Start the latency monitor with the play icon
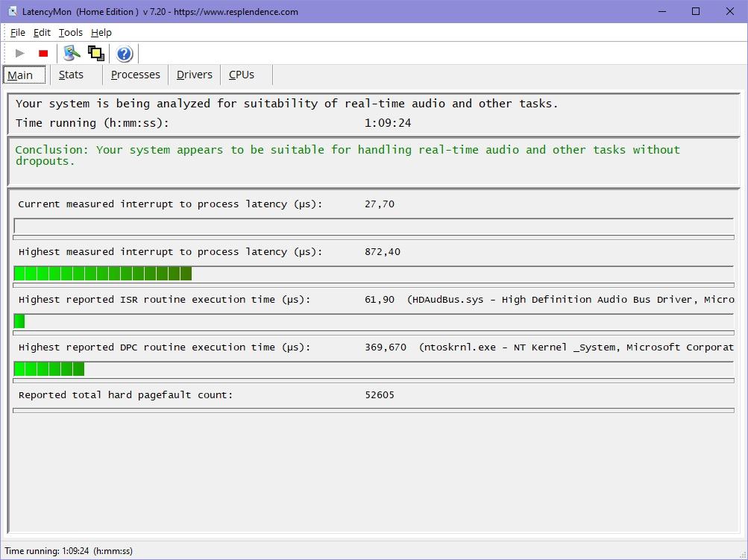 tap(19, 53)
